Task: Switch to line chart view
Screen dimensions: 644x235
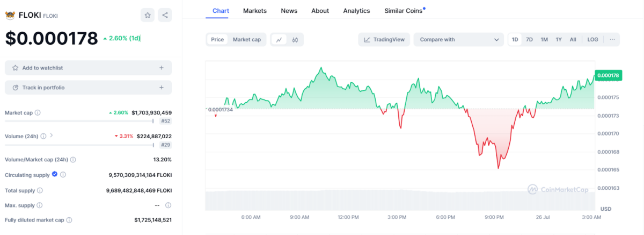Action: point(279,39)
